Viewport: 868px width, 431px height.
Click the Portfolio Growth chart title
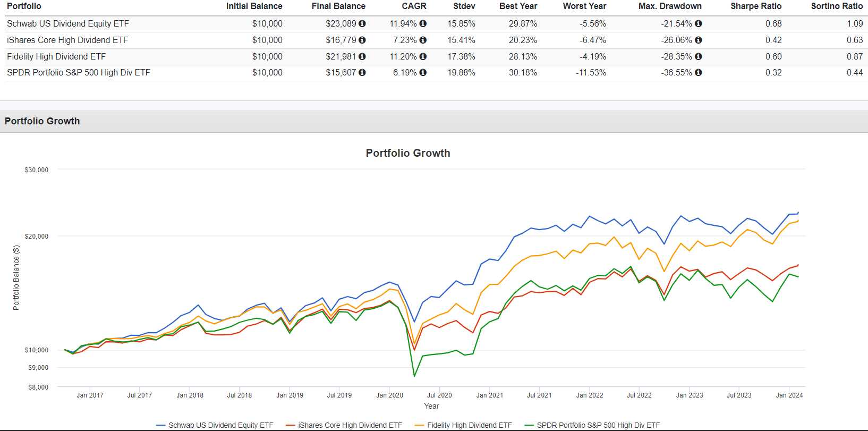pos(408,153)
